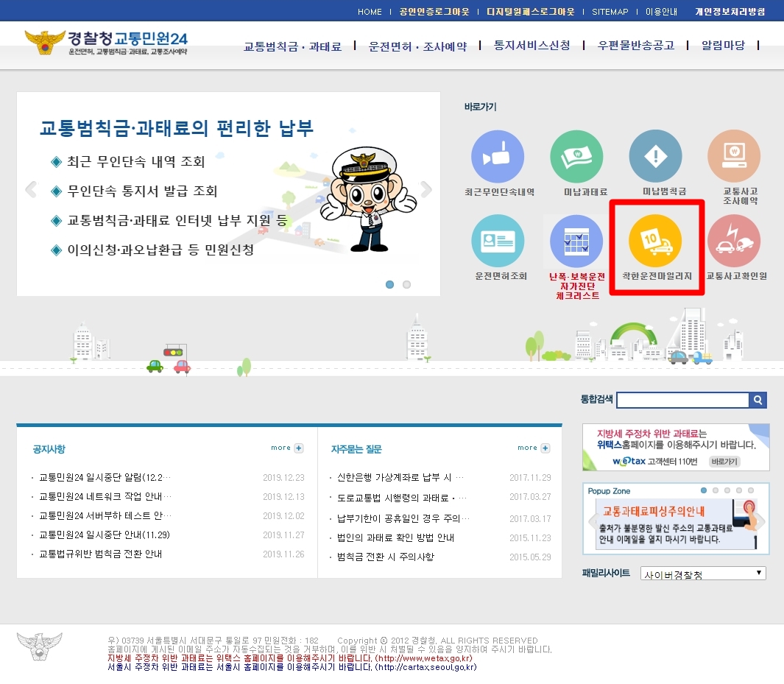Open 이용안내 link
Viewport: 784px width, 684px height.
tap(661, 12)
